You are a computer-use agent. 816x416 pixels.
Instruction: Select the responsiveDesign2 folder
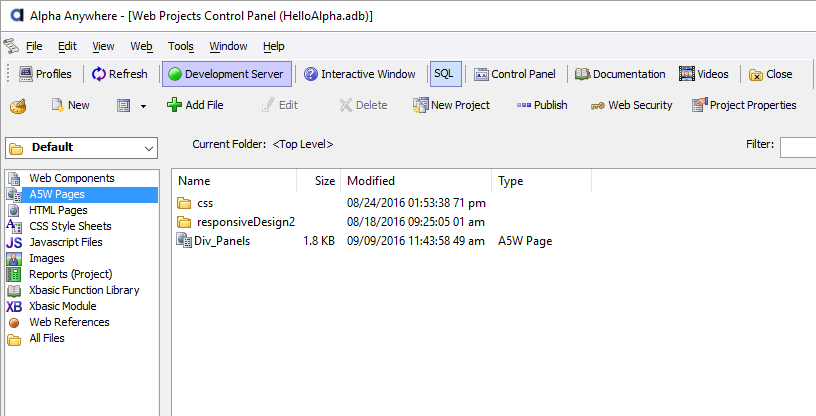click(x=236, y=222)
